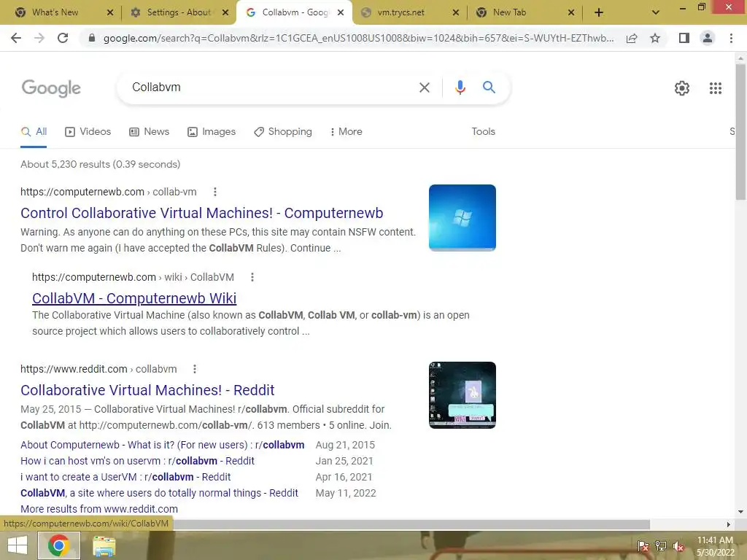
Task: Click vertical scrollbar down arrow
Action: tap(740, 513)
